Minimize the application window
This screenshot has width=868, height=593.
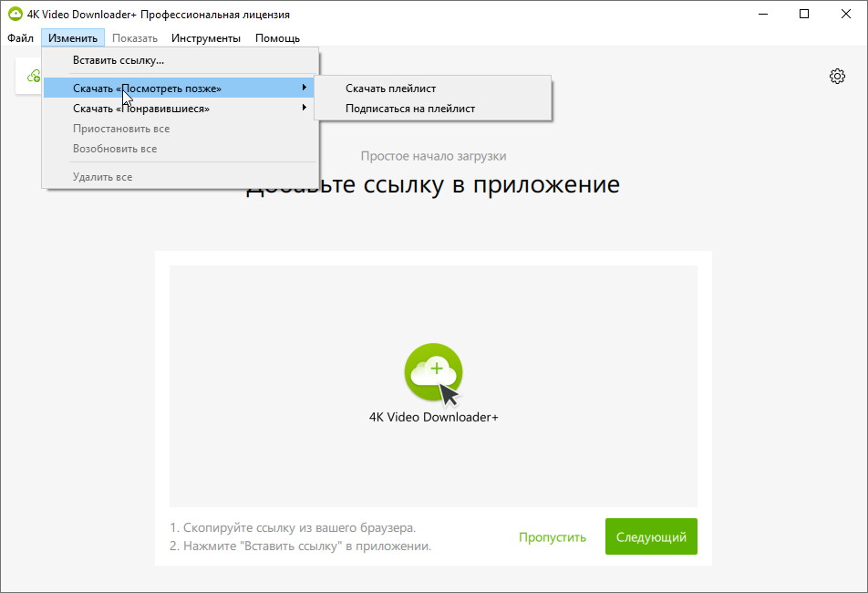click(x=763, y=14)
